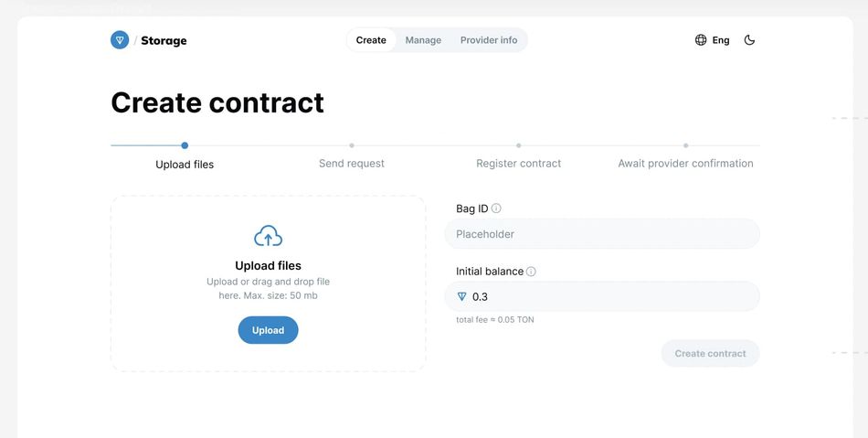Go to the Provider info tab
Viewport: 868px width, 438px height.
489,40
